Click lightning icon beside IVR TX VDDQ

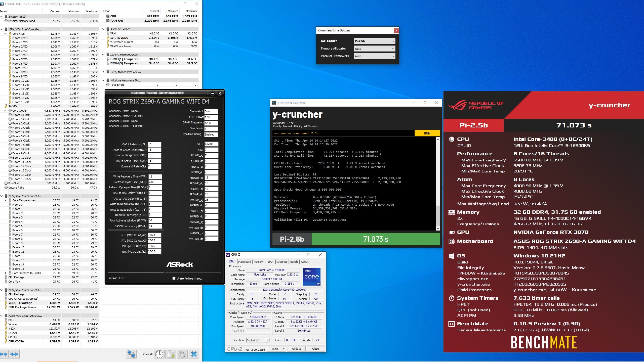(108, 38)
